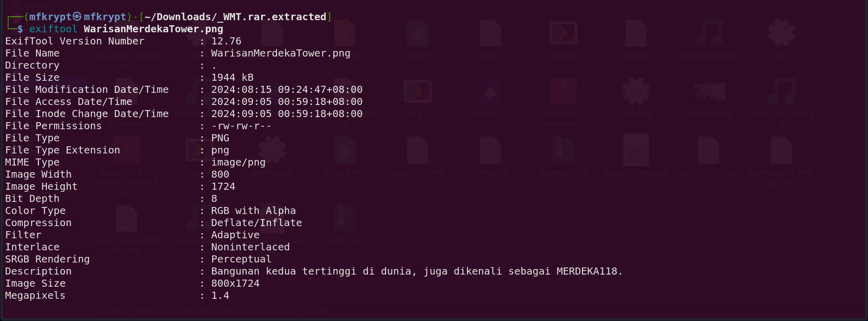Click the WMT.rar archive icon
This screenshot has height=321, width=868.
point(345,219)
